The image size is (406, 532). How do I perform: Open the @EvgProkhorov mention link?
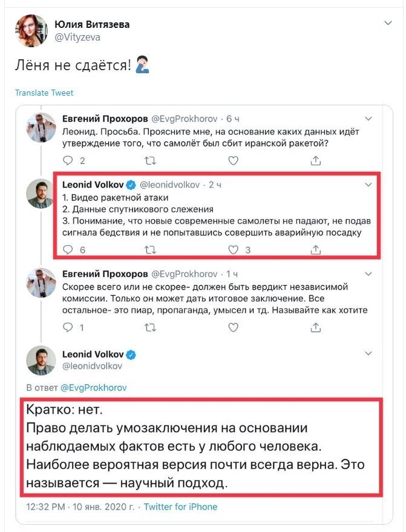94,388
